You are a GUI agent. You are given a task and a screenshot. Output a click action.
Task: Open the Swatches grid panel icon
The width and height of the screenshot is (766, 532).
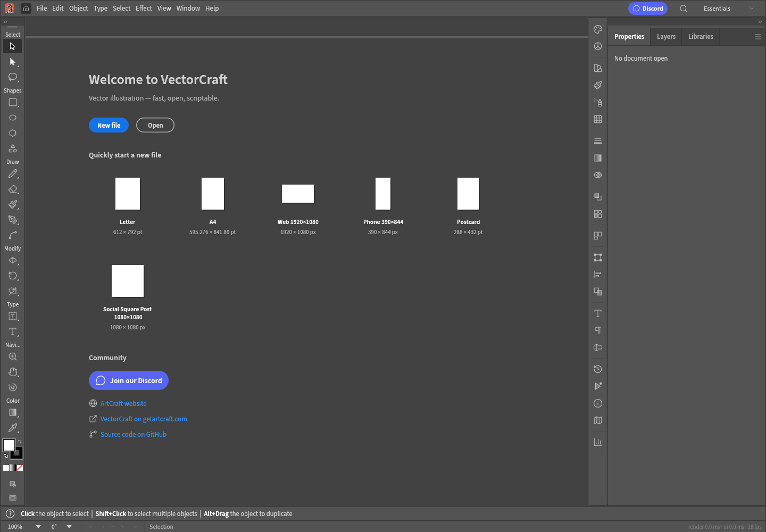[x=598, y=119]
